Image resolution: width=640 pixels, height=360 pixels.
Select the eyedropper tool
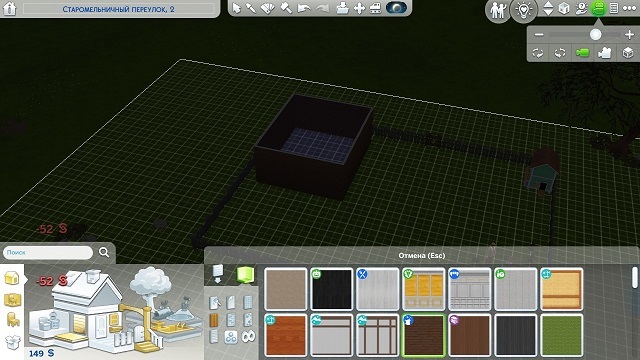tap(251, 8)
